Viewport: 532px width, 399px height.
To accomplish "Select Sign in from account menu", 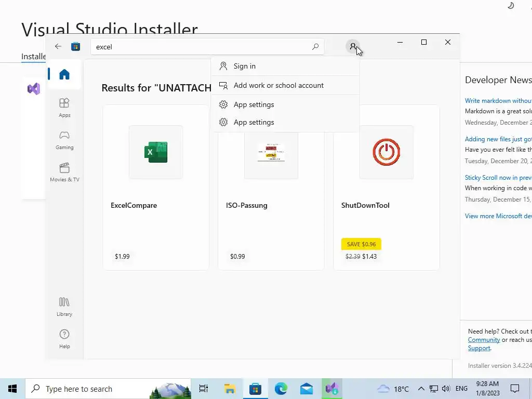I will tap(285, 66).
